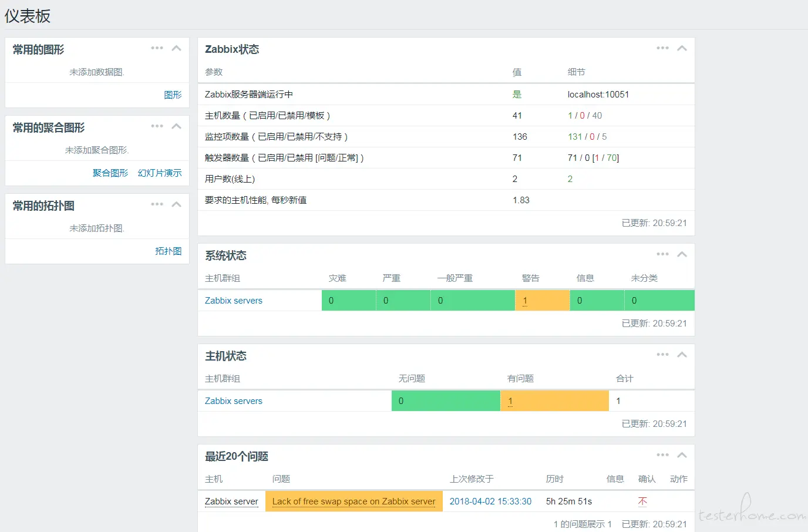Open the 图形 link

pos(173,95)
